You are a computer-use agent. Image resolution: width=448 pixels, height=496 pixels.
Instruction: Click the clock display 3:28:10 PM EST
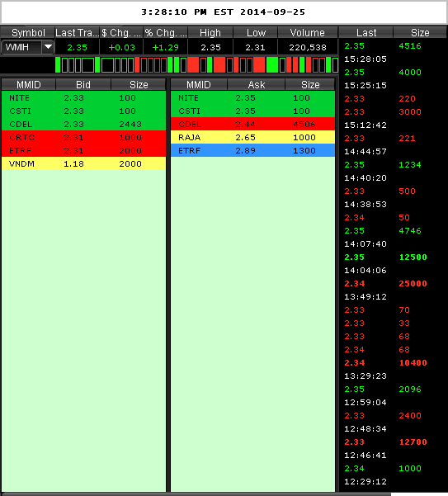point(187,12)
